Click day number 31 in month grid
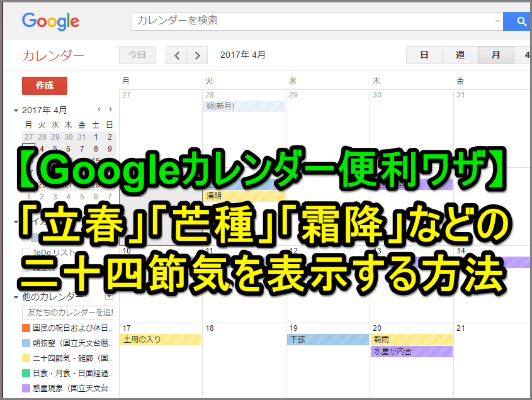 pos(460,95)
